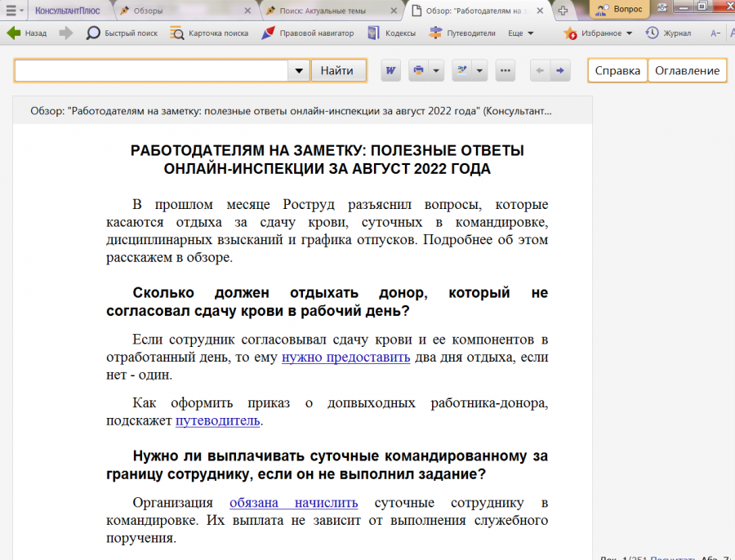Open search field history dropdown arrow
Viewport: 735px width, 560px height.
[x=298, y=71]
